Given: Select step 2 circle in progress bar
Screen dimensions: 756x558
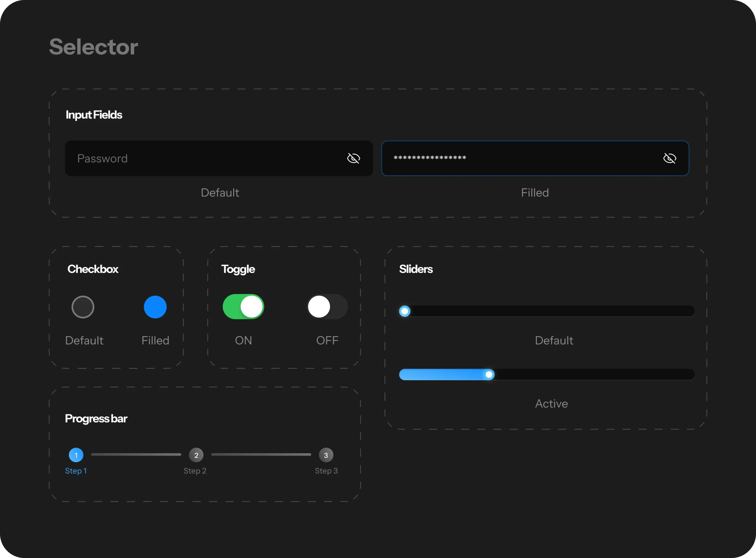Looking at the screenshot, I should tap(196, 455).
